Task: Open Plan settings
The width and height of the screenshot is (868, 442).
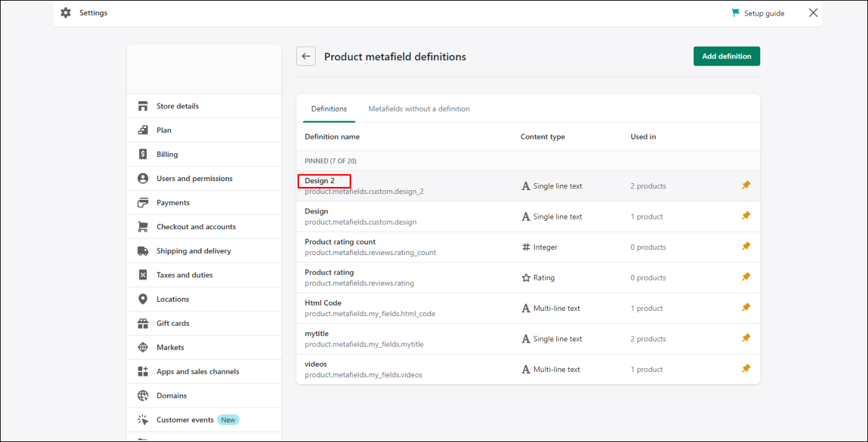Action: (204, 130)
